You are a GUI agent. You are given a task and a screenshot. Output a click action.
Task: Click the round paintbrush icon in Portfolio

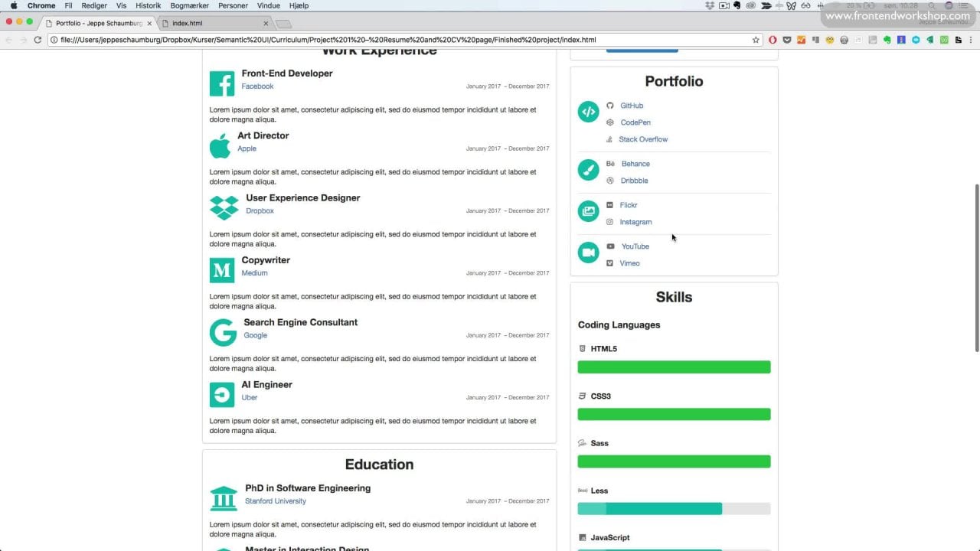pos(588,170)
